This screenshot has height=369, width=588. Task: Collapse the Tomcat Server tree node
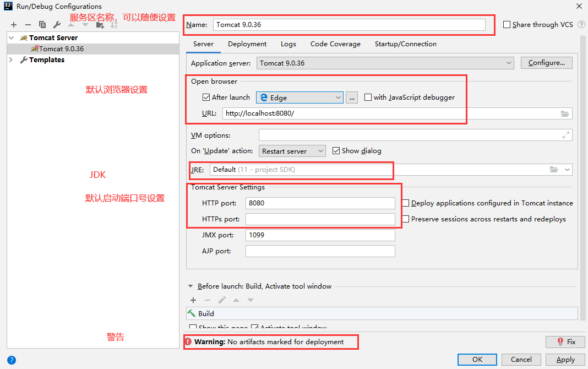(11, 38)
